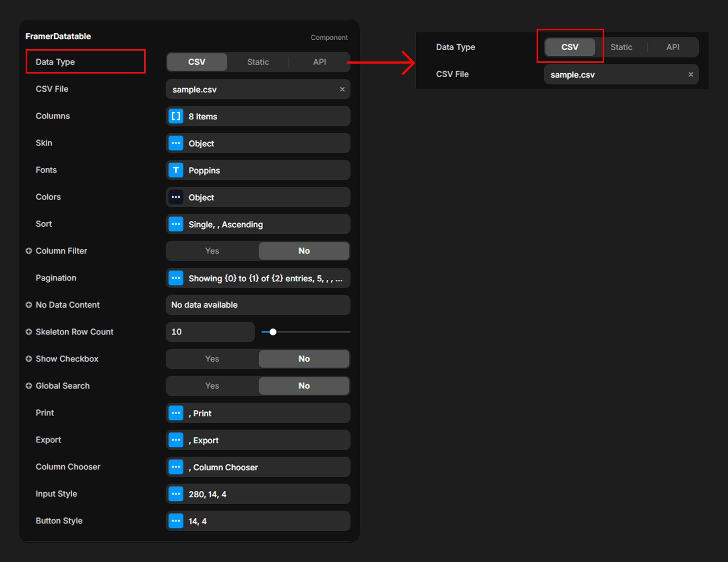728x562 pixels.
Task: Open the Skin object icon
Action: click(x=176, y=143)
